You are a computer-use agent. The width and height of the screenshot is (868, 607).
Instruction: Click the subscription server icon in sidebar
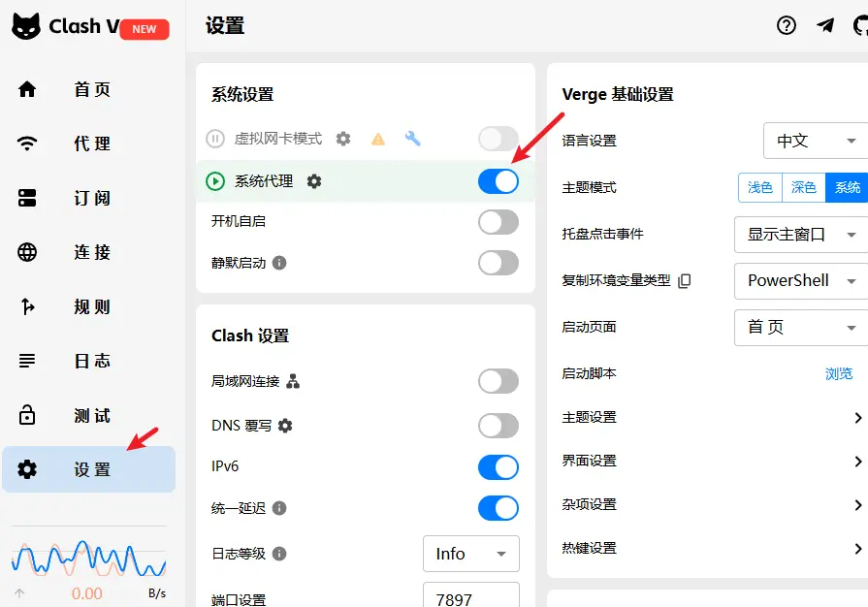click(x=27, y=198)
